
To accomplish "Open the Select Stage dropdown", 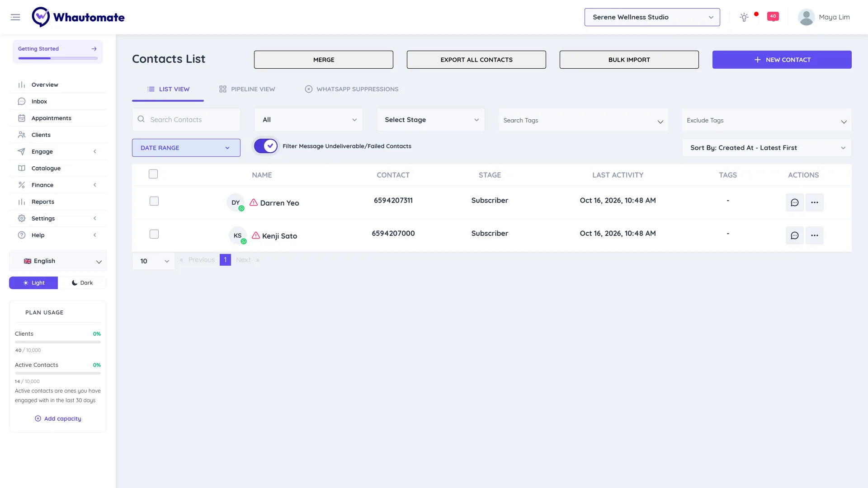I will point(431,120).
